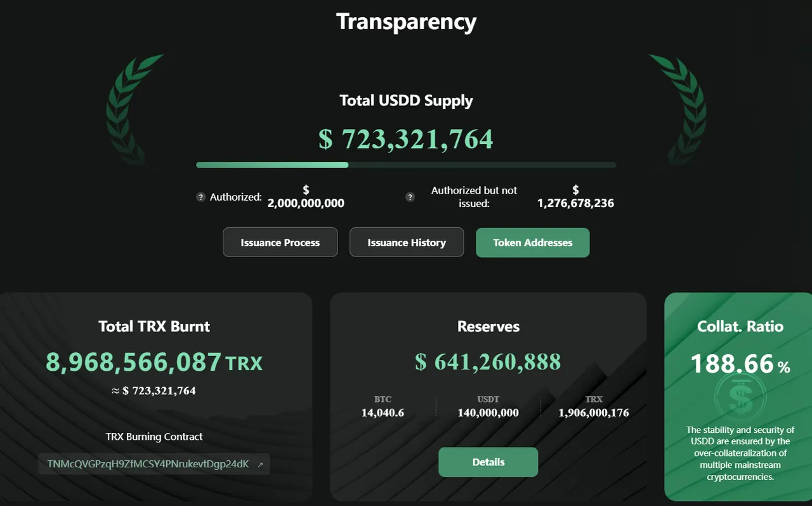812x506 pixels.
Task: Click the USDT reserve amount 140,000,000
Action: (x=488, y=413)
